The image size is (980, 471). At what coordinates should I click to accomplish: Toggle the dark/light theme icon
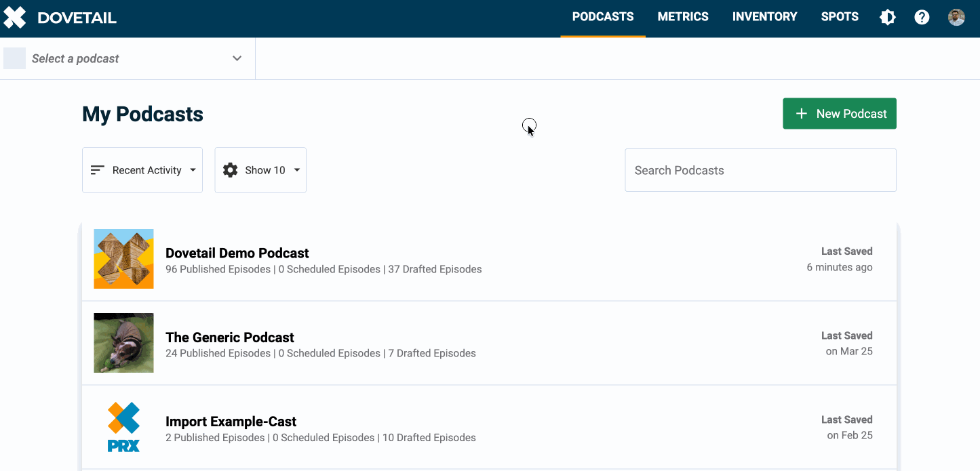point(887,18)
